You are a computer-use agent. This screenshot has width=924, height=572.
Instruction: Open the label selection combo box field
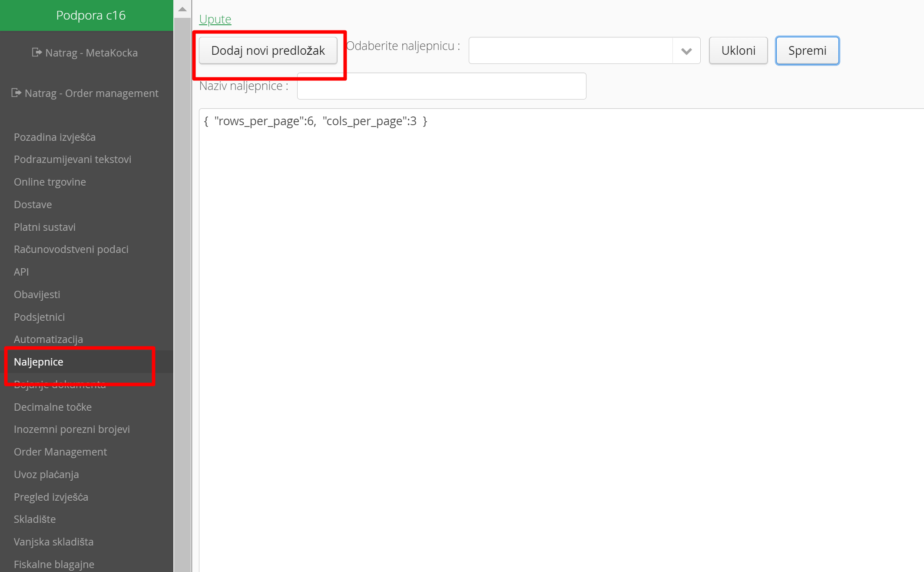[570, 51]
